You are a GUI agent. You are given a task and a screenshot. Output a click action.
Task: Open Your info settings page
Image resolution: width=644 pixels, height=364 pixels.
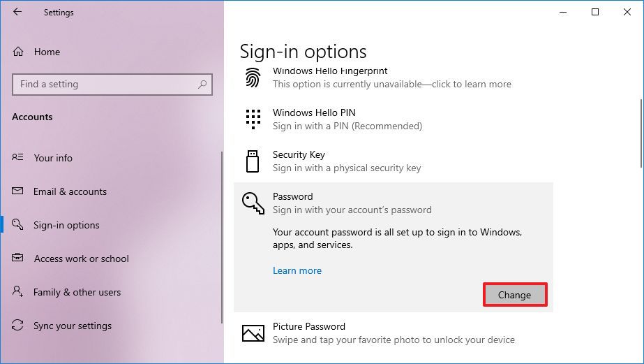click(x=53, y=158)
